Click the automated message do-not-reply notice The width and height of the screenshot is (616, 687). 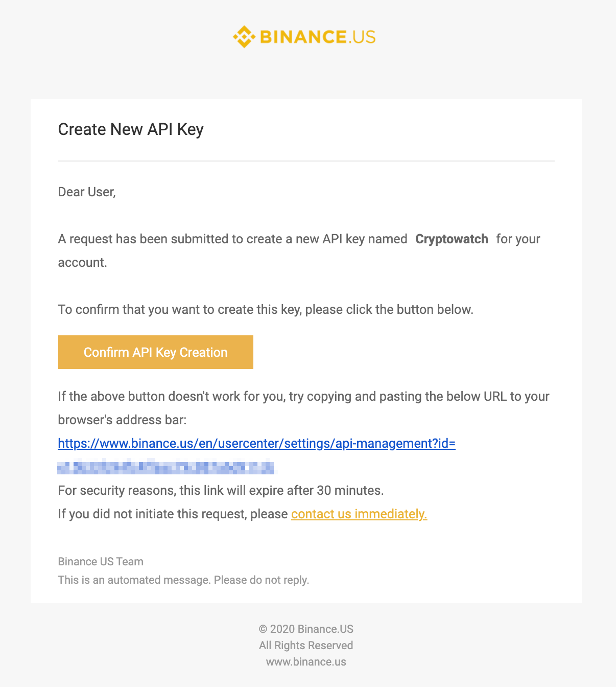pyautogui.click(x=183, y=580)
